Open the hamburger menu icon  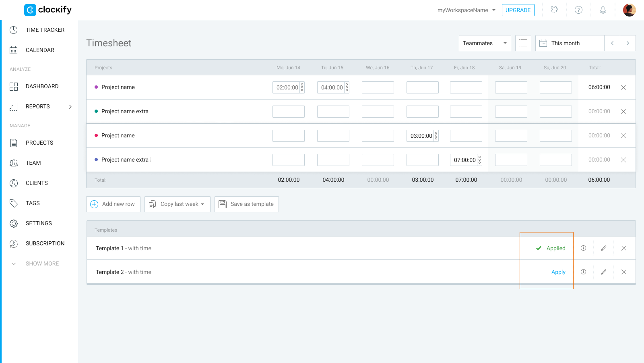12,10
